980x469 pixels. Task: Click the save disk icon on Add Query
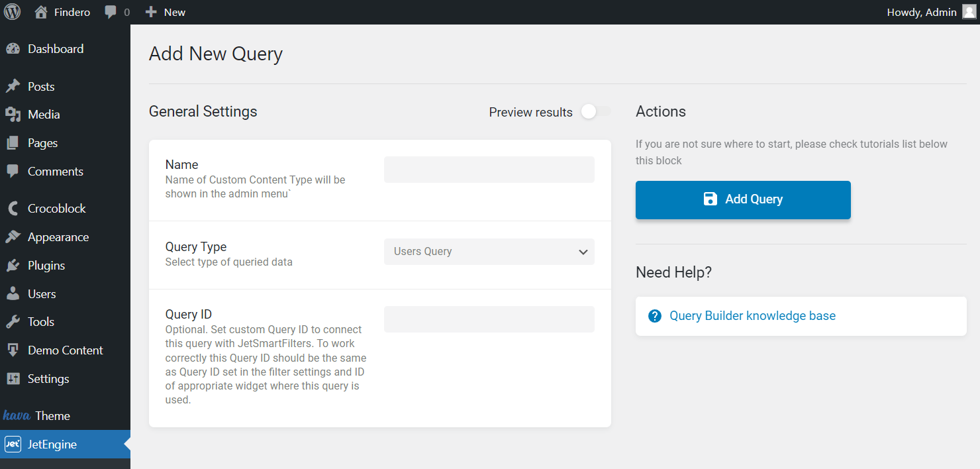pos(710,199)
